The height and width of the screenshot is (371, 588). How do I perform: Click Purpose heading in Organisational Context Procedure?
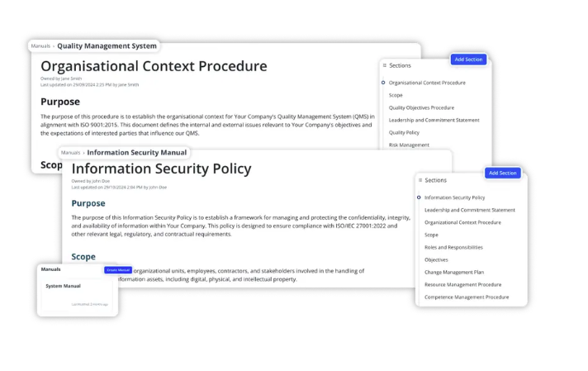60,102
